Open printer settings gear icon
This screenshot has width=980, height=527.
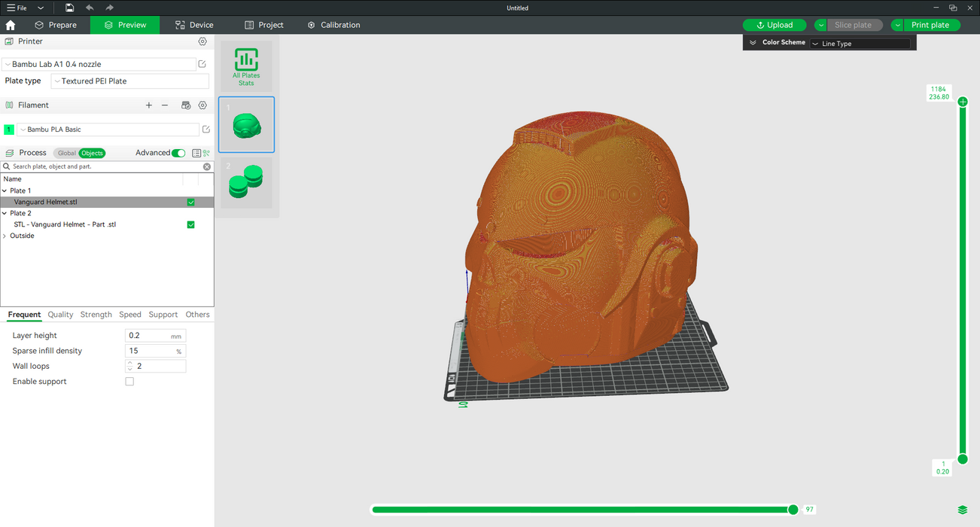pyautogui.click(x=202, y=42)
